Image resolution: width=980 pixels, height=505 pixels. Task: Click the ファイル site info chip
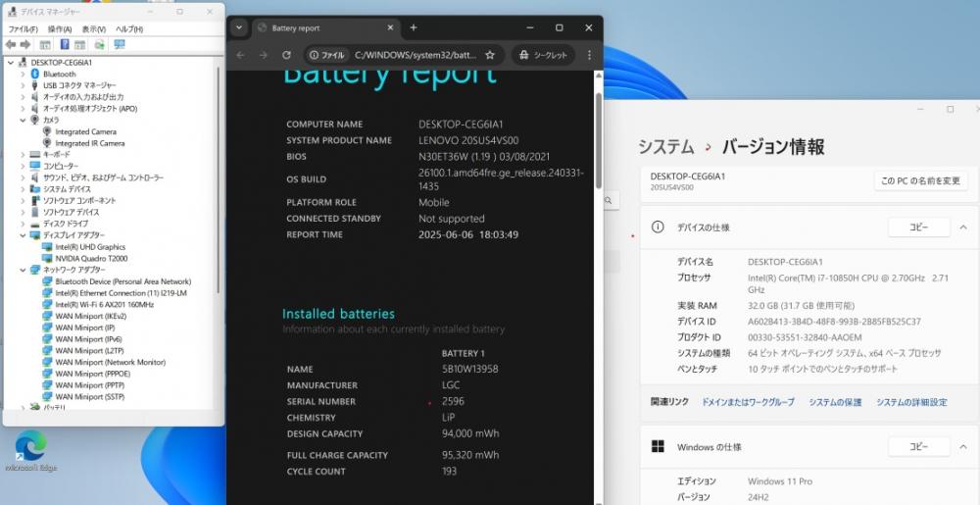coord(327,55)
